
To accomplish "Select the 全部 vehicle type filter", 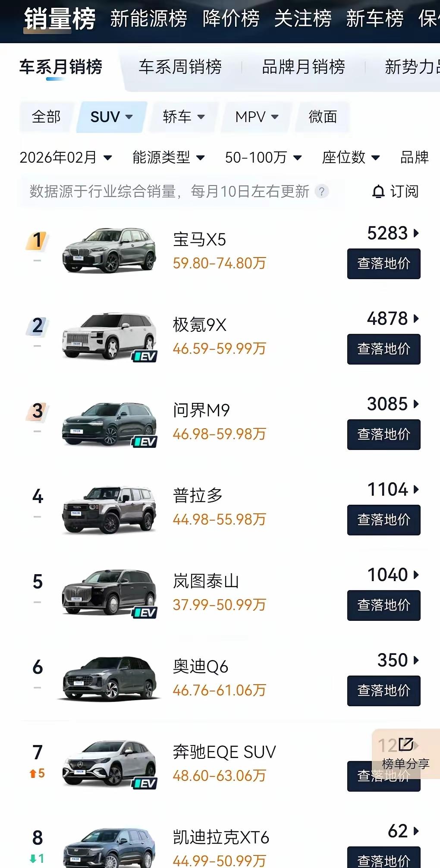I will [46, 117].
